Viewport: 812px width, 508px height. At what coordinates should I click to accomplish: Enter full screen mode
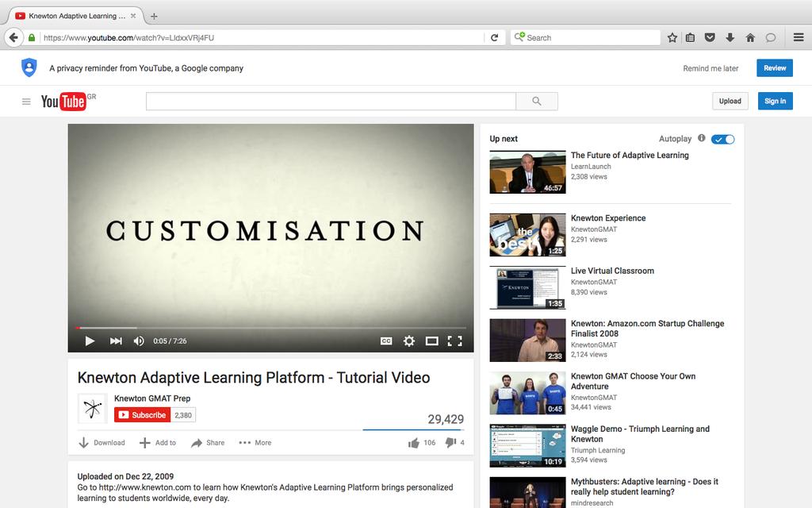click(454, 341)
